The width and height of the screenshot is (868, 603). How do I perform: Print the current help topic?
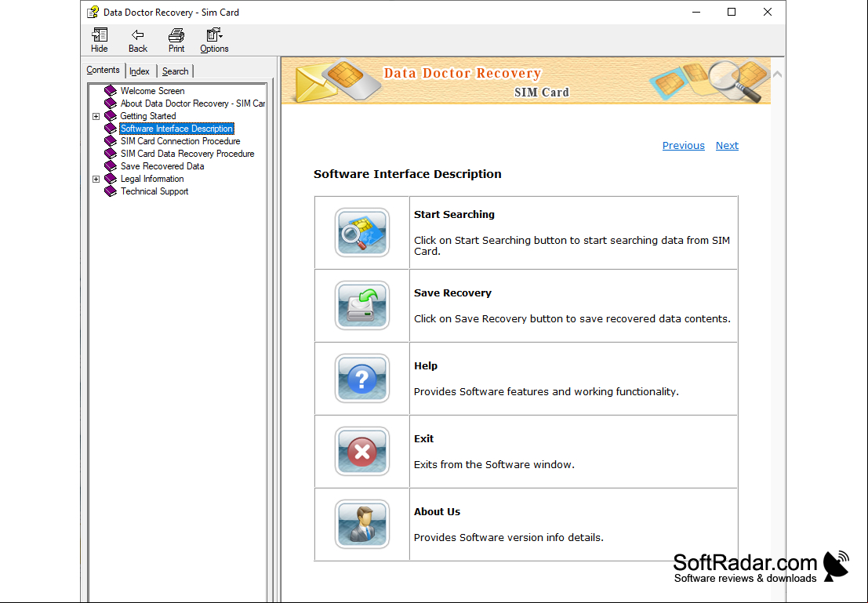[x=176, y=41]
